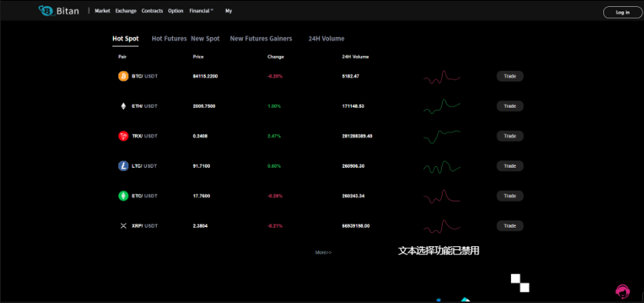Click the Bitcoin coin icon
Screen dimensions: 644x303
123,76
